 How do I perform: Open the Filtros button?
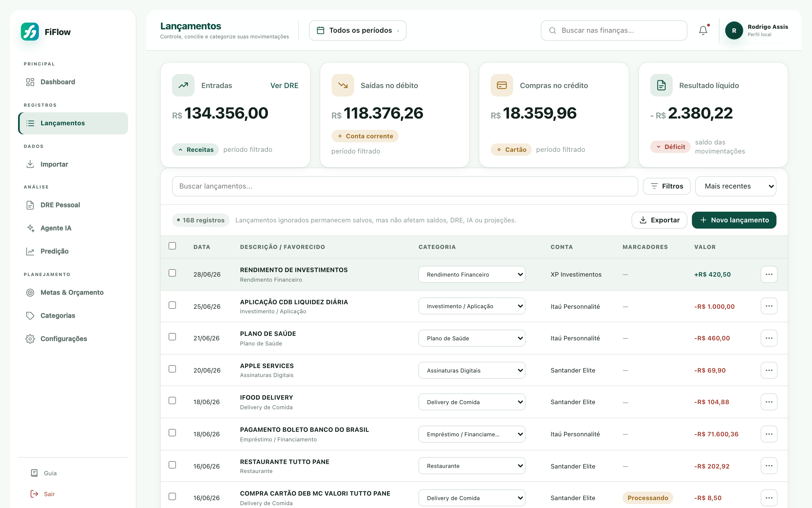(667, 186)
